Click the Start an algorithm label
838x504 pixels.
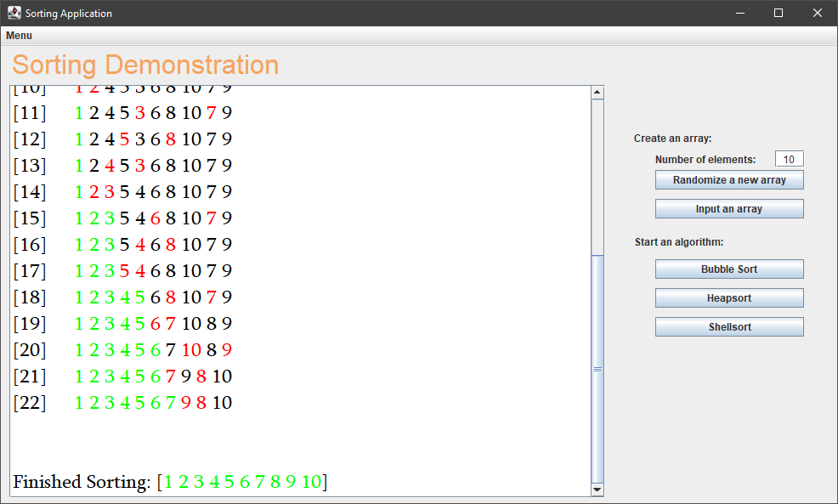click(x=679, y=242)
